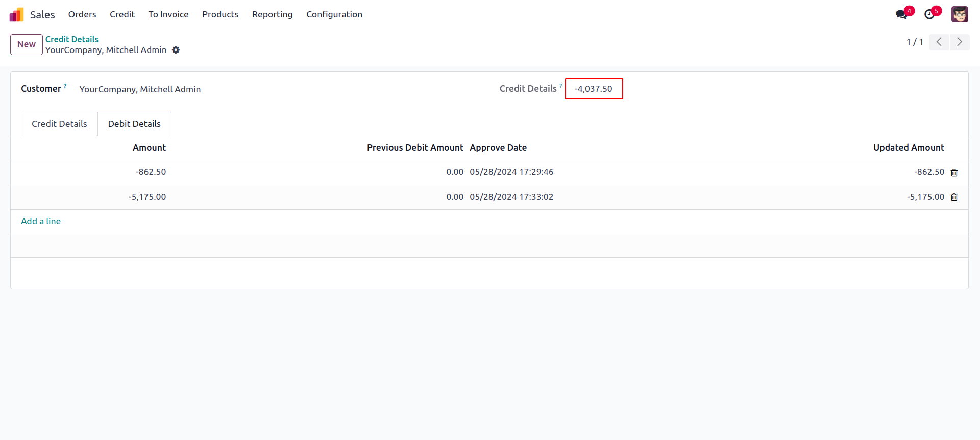This screenshot has width=980, height=440.
Task: Sort by the Approve Date column header
Action: (x=498, y=148)
